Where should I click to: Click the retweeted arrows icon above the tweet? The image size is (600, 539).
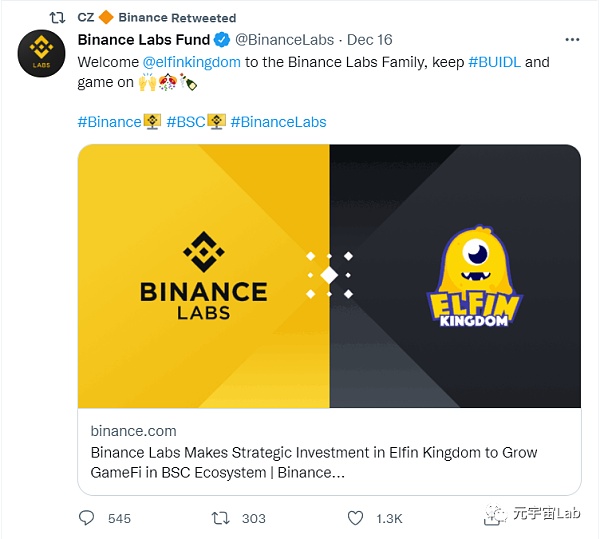point(57,17)
